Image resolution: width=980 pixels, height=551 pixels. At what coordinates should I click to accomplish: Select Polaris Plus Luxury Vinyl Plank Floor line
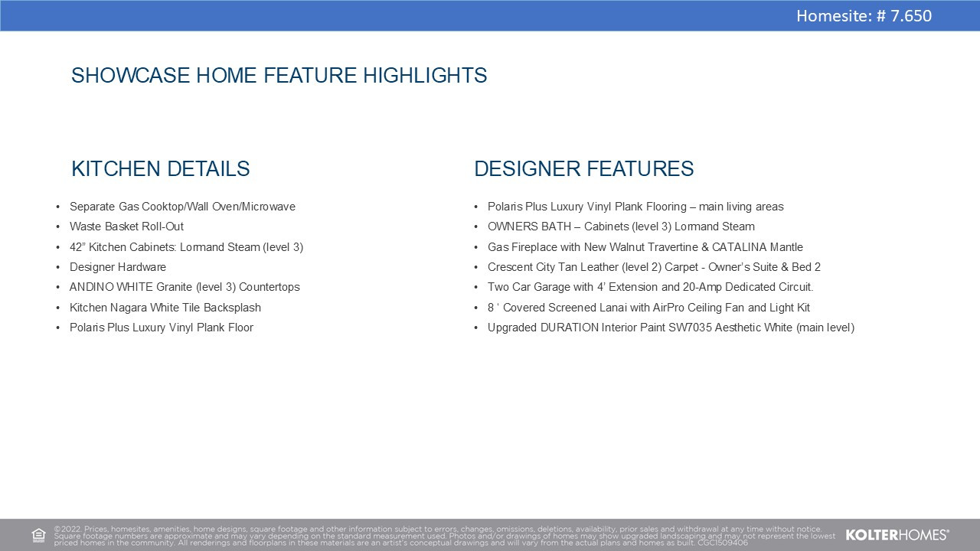[x=162, y=328]
